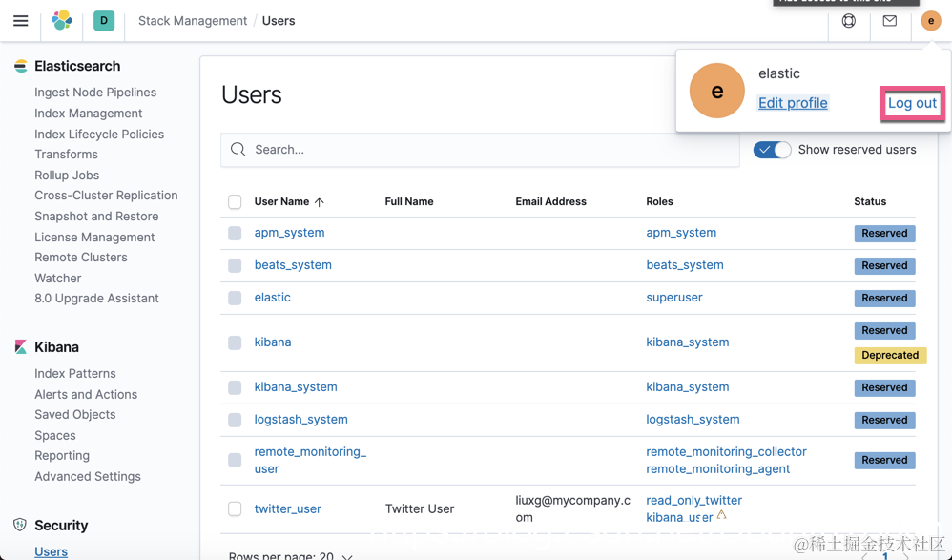Tick the select-all users checkbox
952x560 pixels.
(x=235, y=201)
